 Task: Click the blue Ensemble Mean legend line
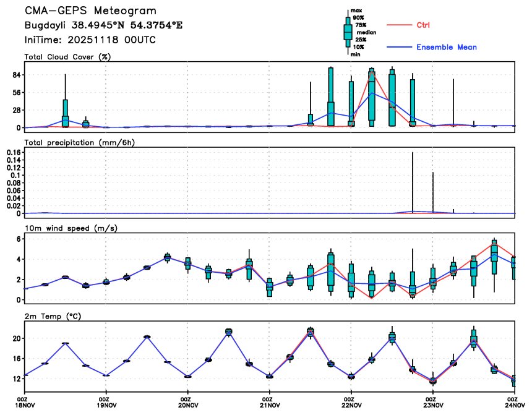(x=399, y=48)
